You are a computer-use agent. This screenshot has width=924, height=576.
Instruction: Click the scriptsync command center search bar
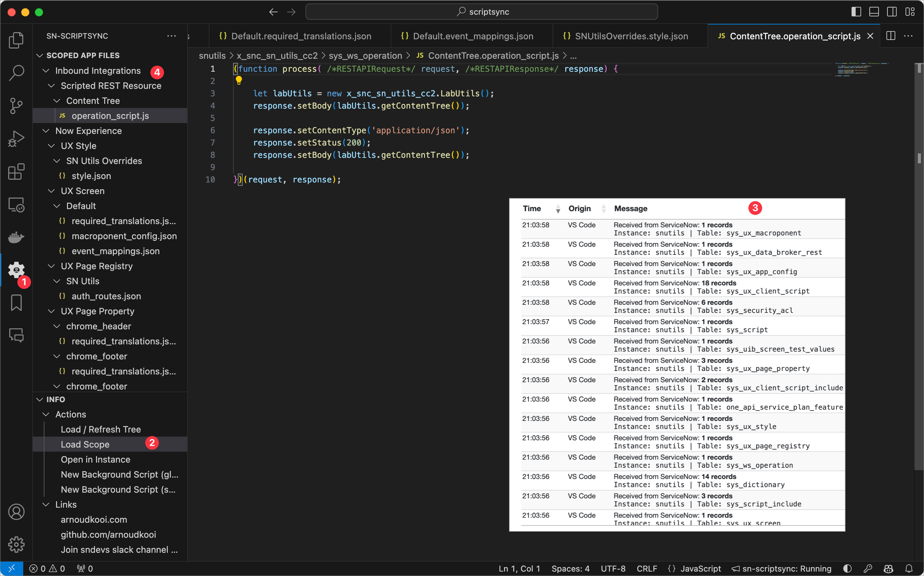tap(481, 12)
